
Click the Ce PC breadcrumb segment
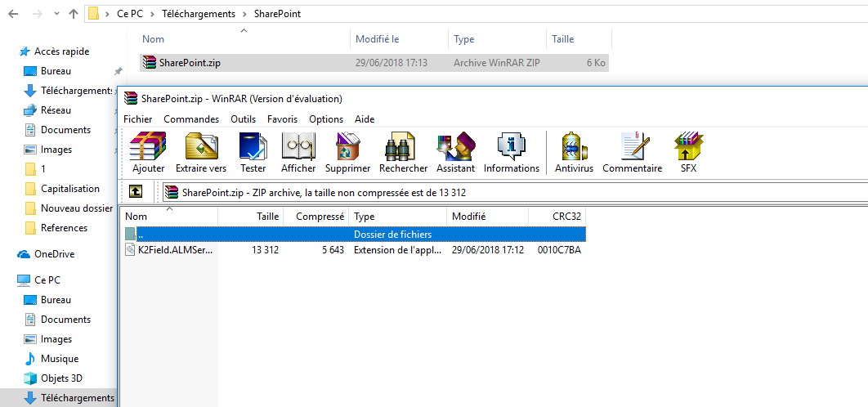(x=129, y=14)
